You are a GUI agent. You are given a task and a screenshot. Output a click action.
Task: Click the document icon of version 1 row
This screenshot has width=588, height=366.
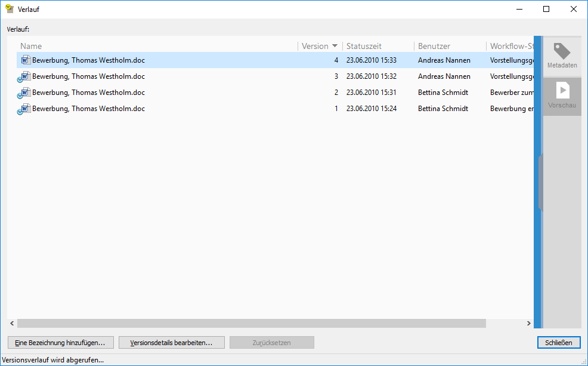point(25,109)
